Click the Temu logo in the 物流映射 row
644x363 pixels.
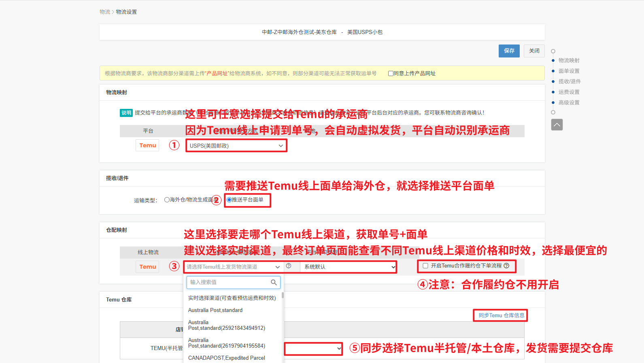(x=147, y=146)
